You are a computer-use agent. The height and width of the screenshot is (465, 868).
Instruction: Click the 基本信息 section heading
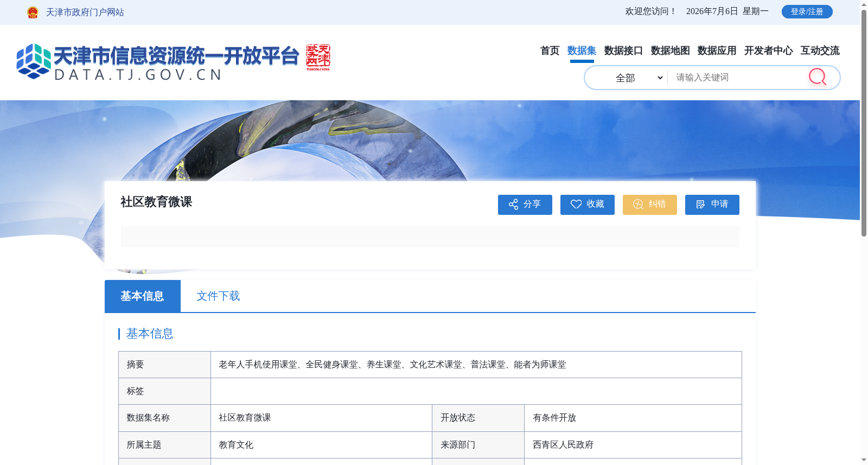tap(150, 334)
